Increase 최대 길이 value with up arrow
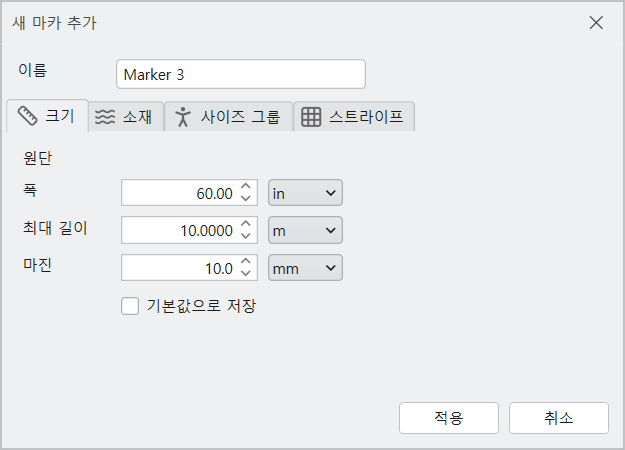The width and height of the screenshot is (625, 450). point(246,224)
